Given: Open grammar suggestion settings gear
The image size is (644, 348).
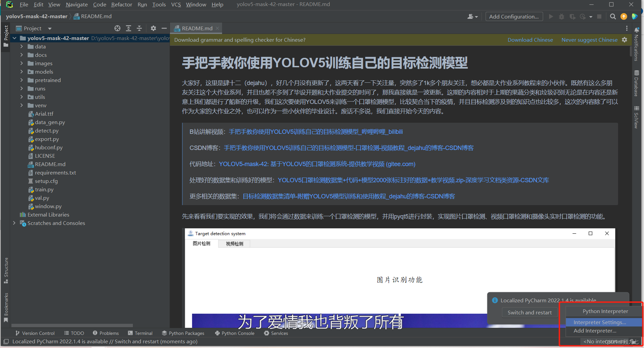Looking at the screenshot, I should point(624,40).
